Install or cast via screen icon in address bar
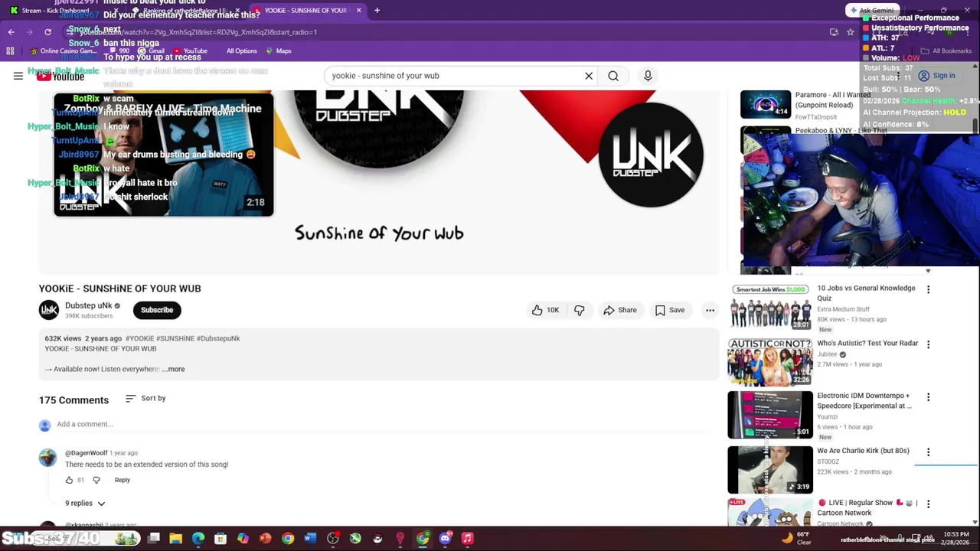The image size is (980, 551). tap(834, 32)
